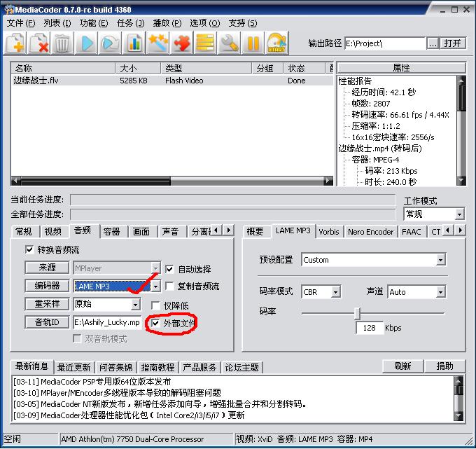Open the 功能(E) menu
The height and width of the screenshot is (449, 476).
pos(94,23)
